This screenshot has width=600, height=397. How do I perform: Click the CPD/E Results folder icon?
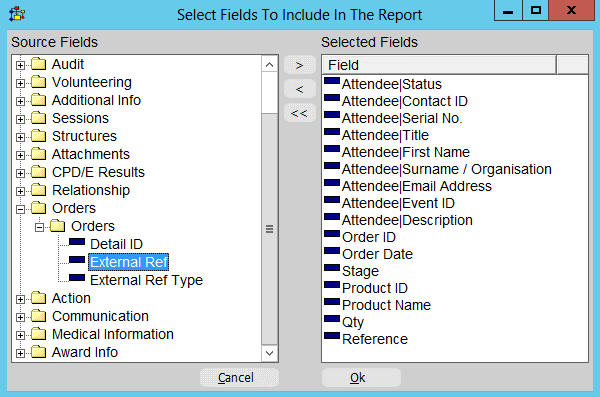point(39,172)
